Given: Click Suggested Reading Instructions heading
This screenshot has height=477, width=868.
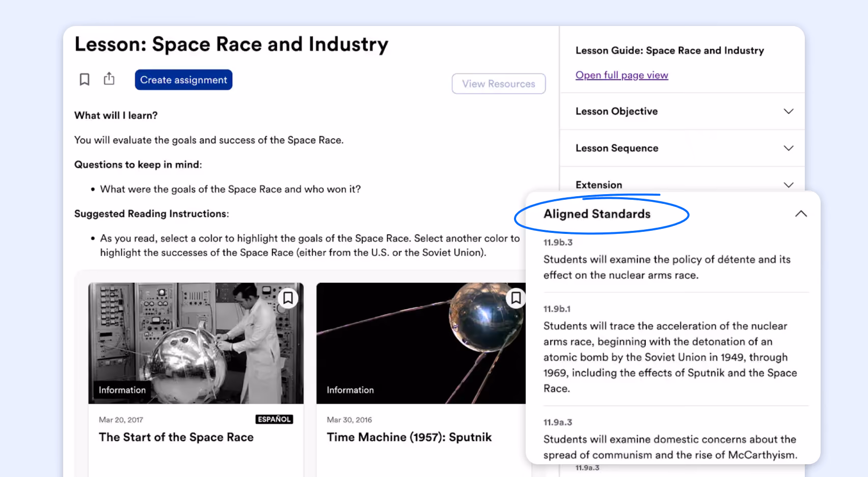Looking at the screenshot, I should pos(152,214).
